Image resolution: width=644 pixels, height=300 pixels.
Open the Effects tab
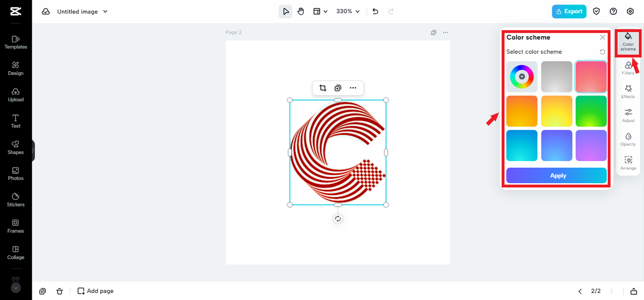click(628, 92)
